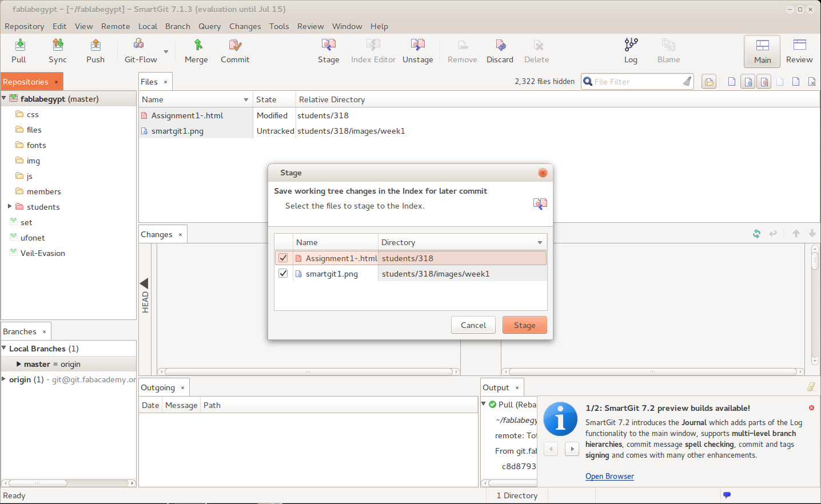Click the blue speech bubble in status bar
This screenshot has width=821, height=504.
[x=727, y=495]
